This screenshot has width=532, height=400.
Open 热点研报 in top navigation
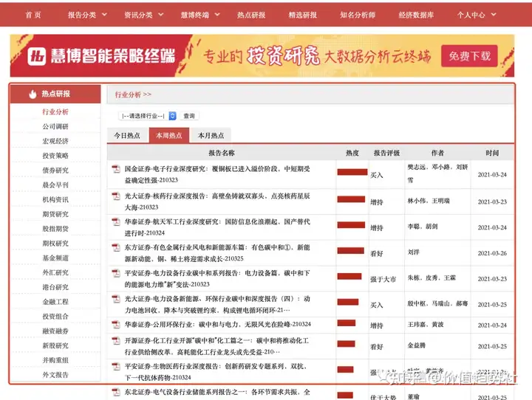(251, 15)
